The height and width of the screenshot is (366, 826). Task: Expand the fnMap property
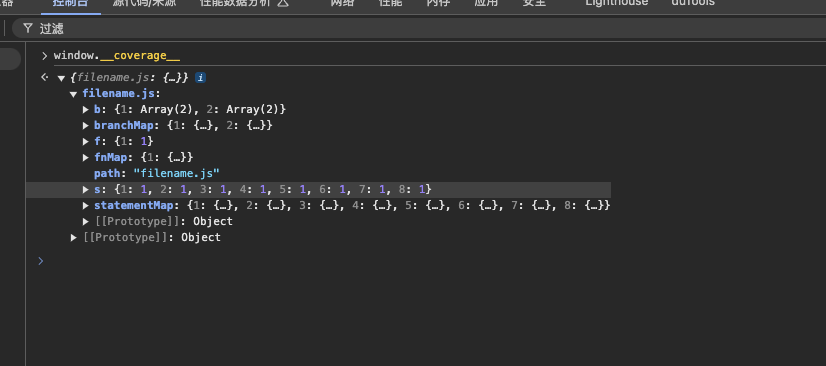86,157
